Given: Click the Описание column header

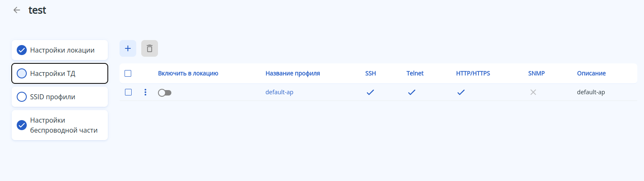Looking at the screenshot, I should click(591, 73).
